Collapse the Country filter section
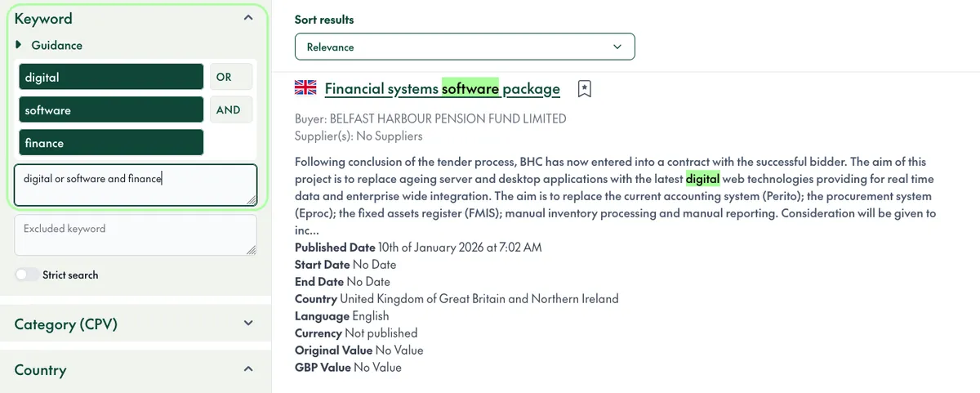 pyautogui.click(x=248, y=370)
